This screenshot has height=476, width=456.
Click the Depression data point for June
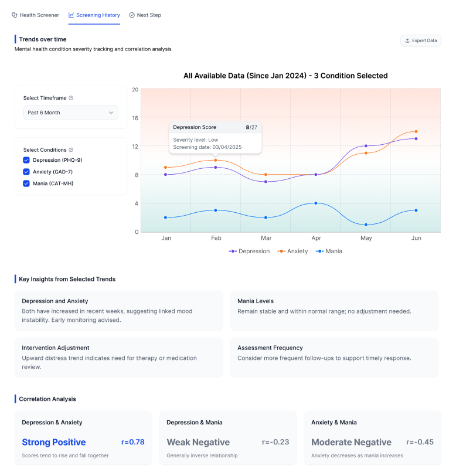(x=416, y=139)
